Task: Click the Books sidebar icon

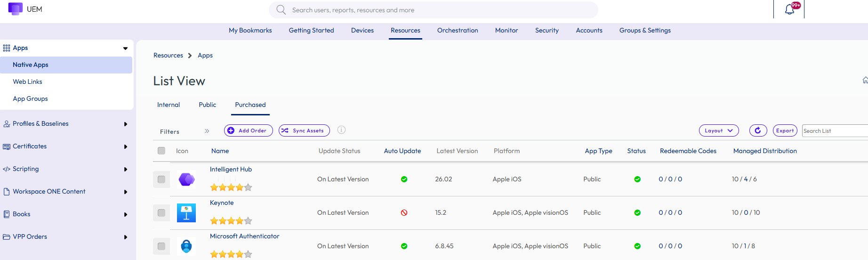Action: tap(7, 214)
